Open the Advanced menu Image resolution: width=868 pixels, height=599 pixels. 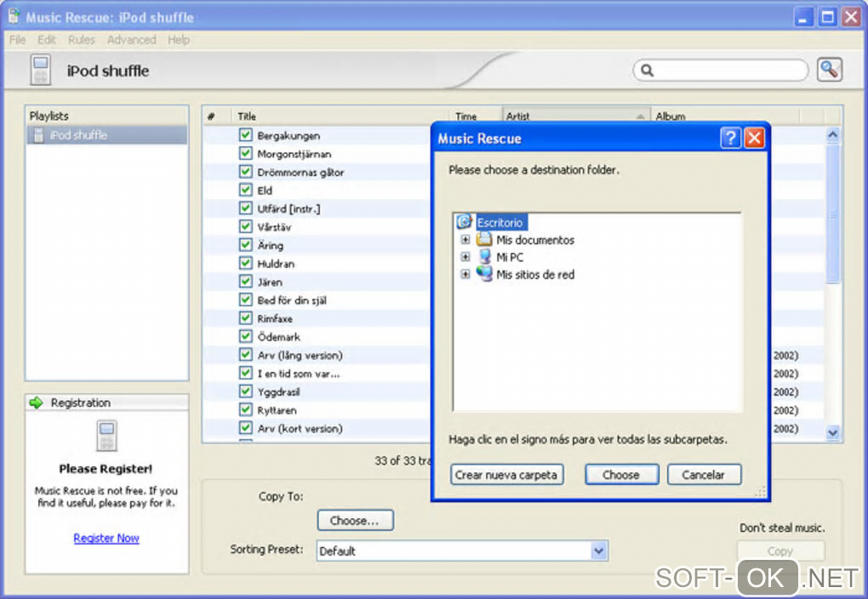[x=132, y=40]
